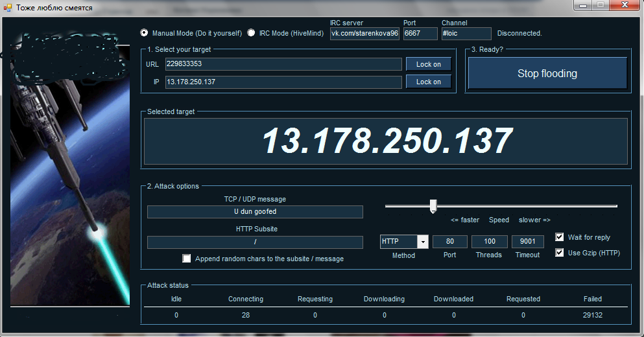
Task: Minimize the application window
Action: 582,5
